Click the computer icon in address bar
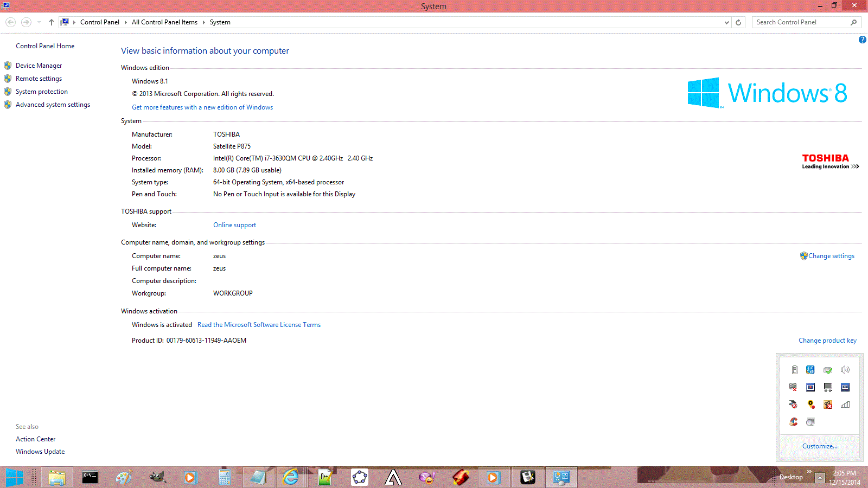The width and height of the screenshot is (868, 488). 65,22
